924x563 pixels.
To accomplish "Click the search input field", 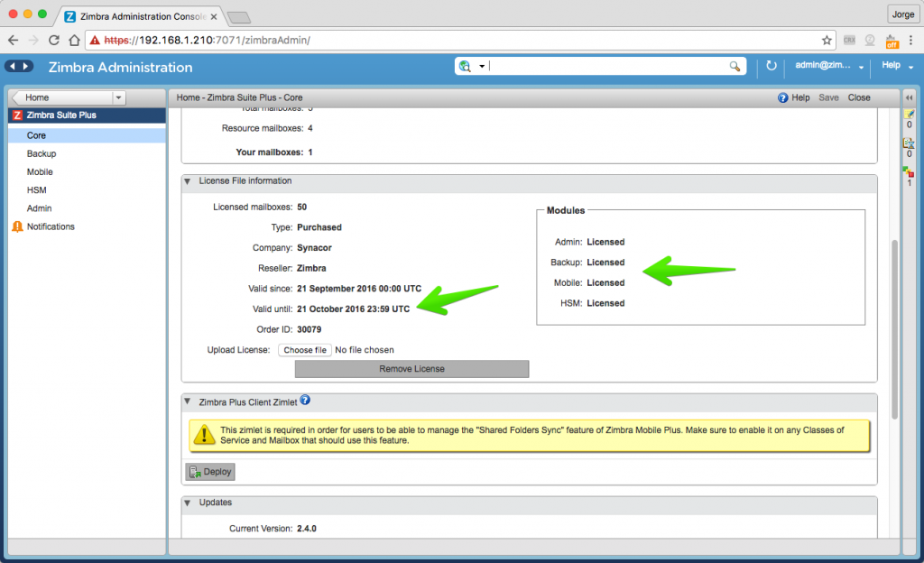I will coord(607,66).
